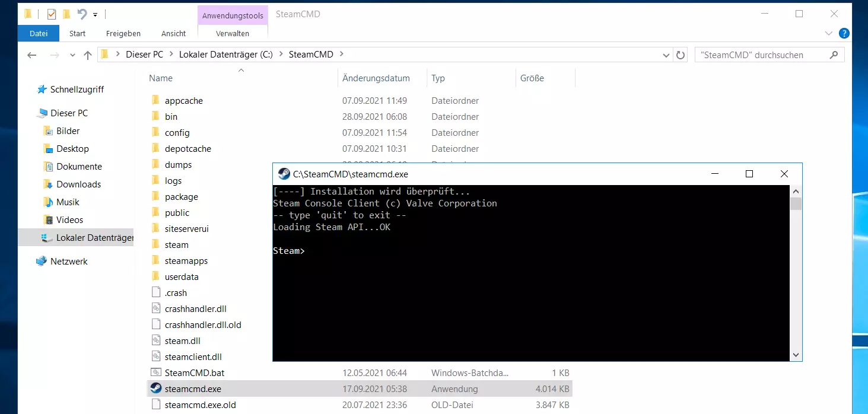The width and height of the screenshot is (868, 414).
Task: Click the crashhandler.dll.old file name
Action: (203, 325)
